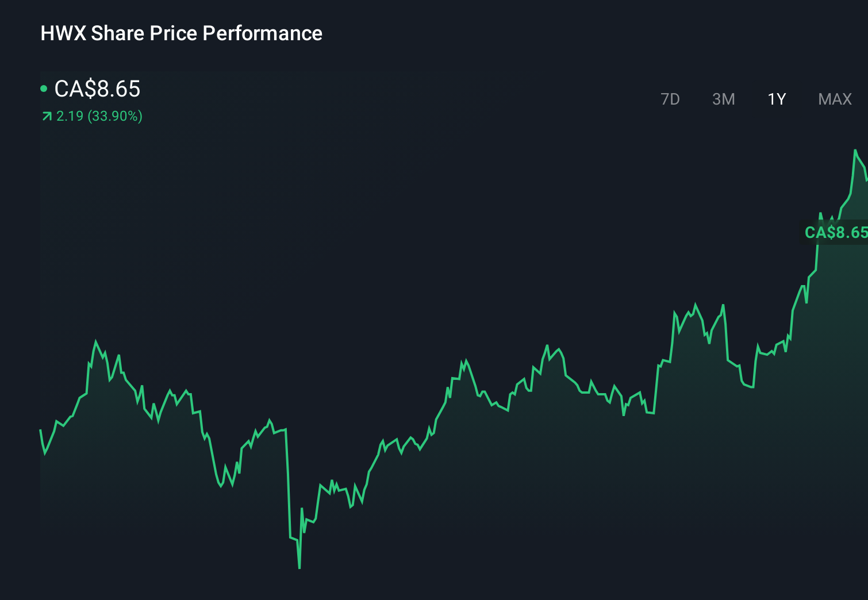Select the 7D time range

(670, 99)
